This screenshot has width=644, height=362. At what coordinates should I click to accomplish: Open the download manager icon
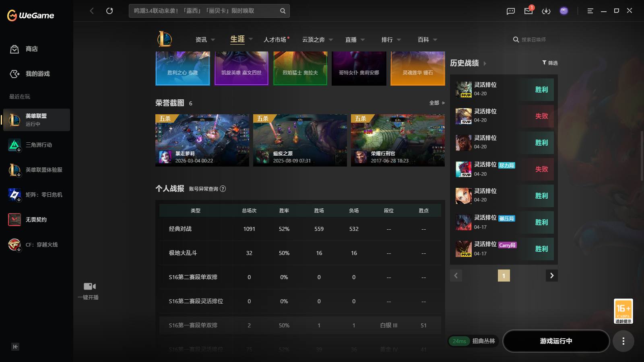(546, 11)
